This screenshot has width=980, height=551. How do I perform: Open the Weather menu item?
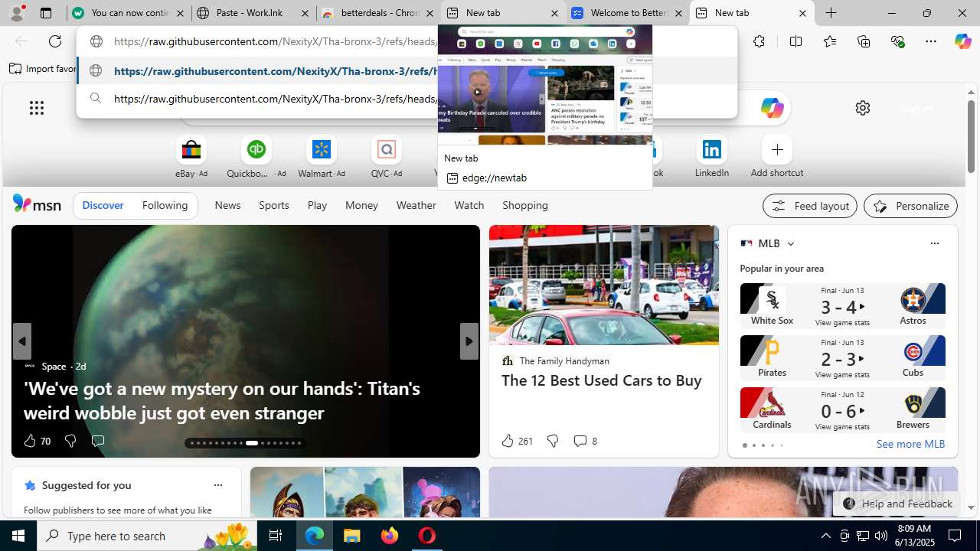tap(416, 205)
